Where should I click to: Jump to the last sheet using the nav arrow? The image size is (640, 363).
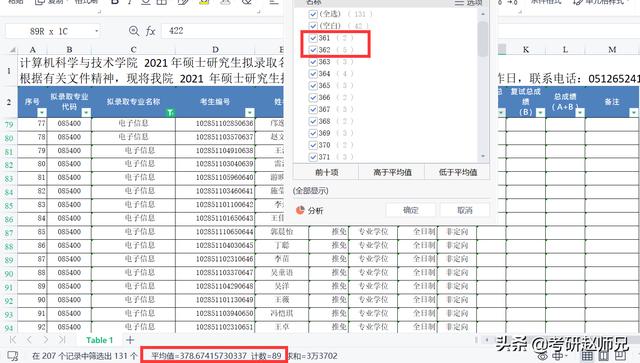tap(62, 340)
